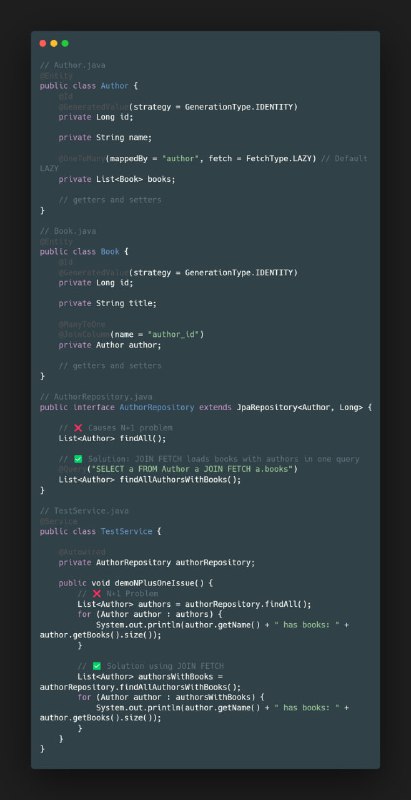Viewport: 411px width, 800px height.
Task: Click the 'Book' class name in class declaration
Action: 110,252
